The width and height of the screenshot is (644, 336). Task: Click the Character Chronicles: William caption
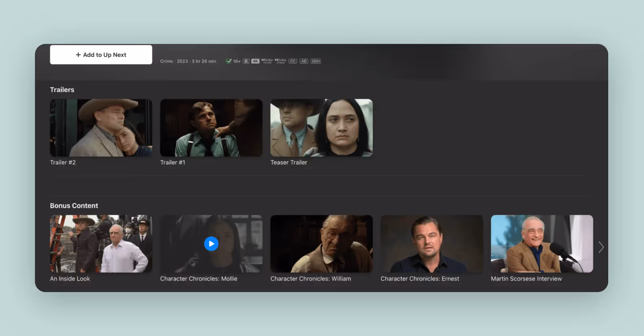(x=311, y=279)
